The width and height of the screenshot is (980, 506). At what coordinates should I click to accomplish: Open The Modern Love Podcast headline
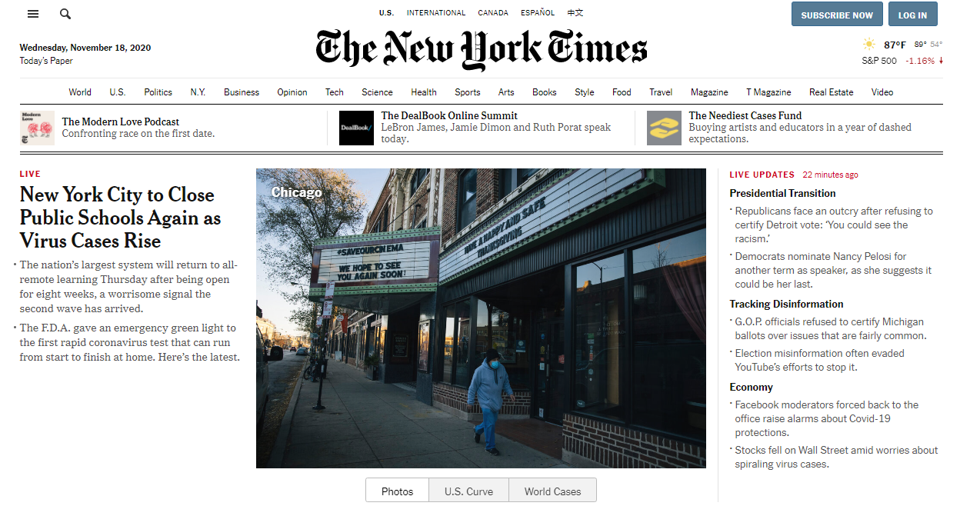pyautogui.click(x=121, y=122)
